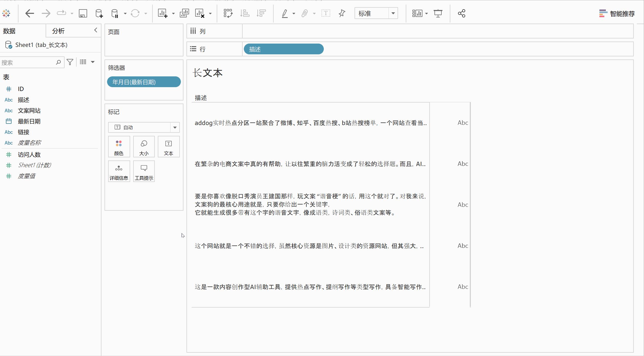Open 智能推荐 Show Me panel
Viewport: 644px width, 356px height.
[x=617, y=14]
